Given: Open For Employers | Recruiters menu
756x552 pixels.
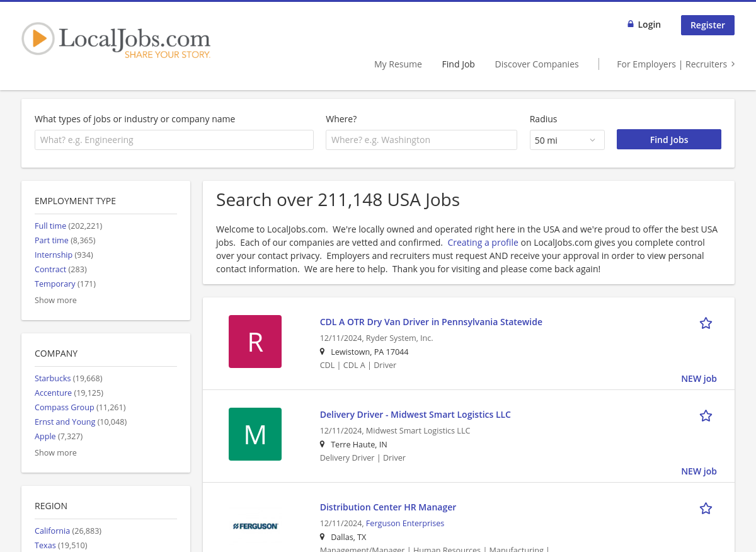Looking at the screenshot, I should tap(672, 64).
